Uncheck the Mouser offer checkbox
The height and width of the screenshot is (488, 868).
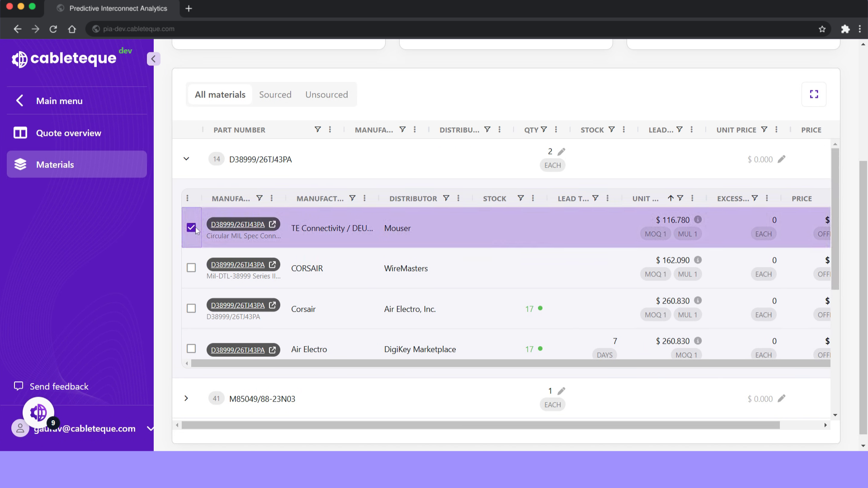click(x=191, y=228)
